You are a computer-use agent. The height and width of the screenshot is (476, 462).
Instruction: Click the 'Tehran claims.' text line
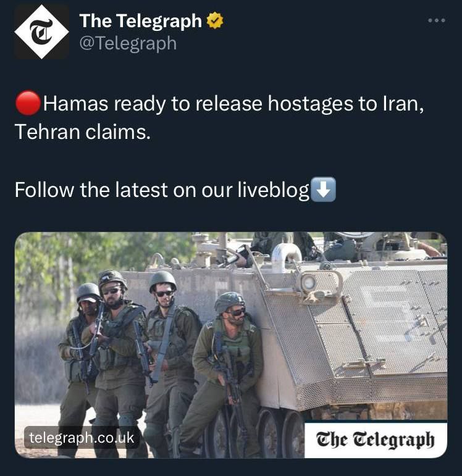[x=83, y=132]
